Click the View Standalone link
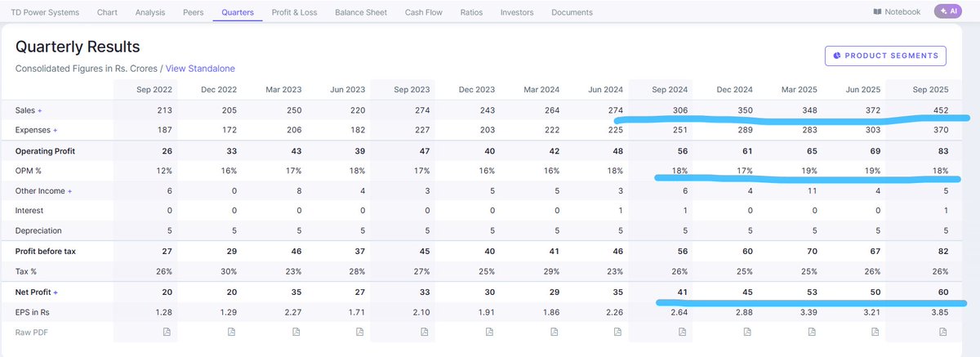Image resolution: width=980 pixels, height=357 pixels. 200,69
